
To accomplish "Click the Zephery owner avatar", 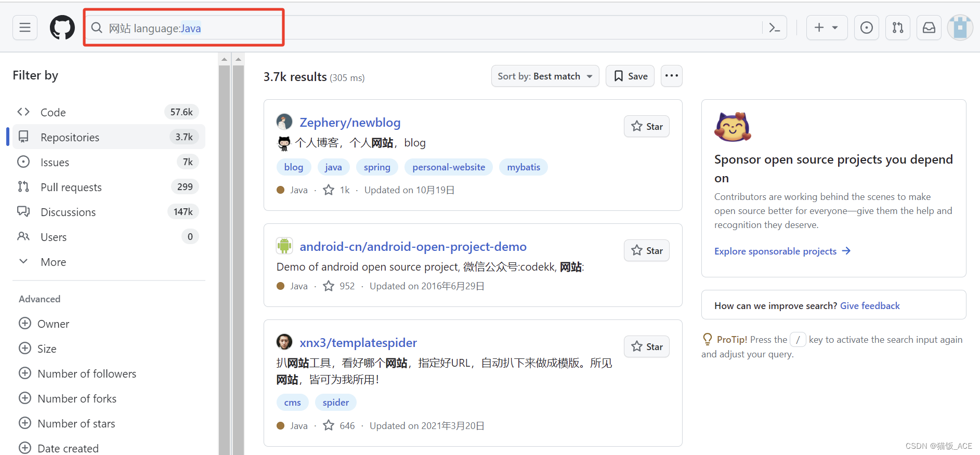I will tap(284, 122).
